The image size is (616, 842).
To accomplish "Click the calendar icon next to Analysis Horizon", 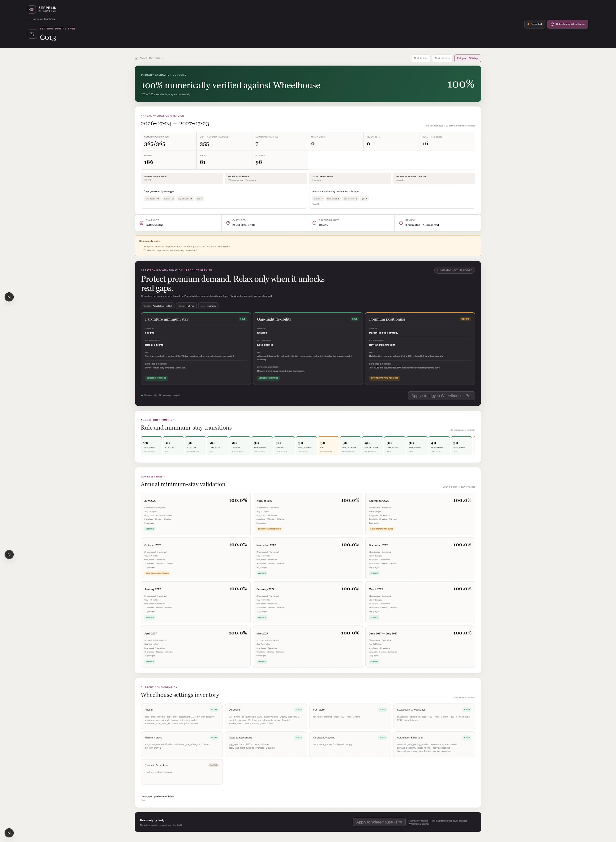I will [x=137, y=58].
